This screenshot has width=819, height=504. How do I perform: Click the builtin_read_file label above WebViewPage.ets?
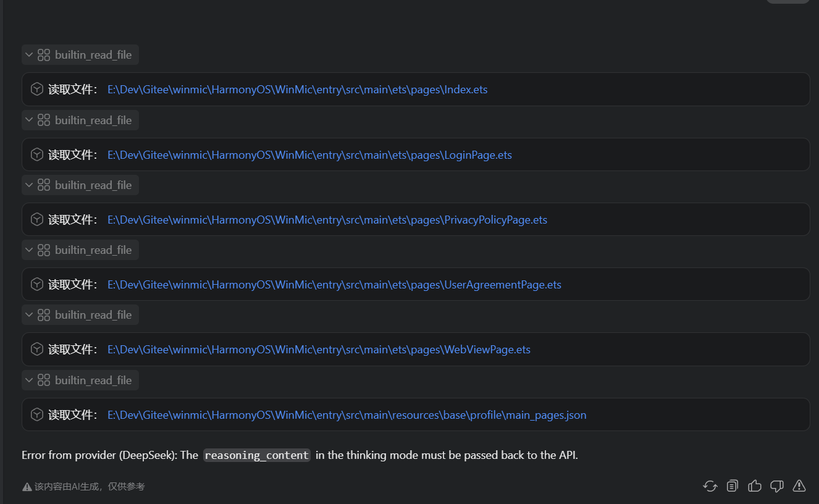[x=93, y=314]
